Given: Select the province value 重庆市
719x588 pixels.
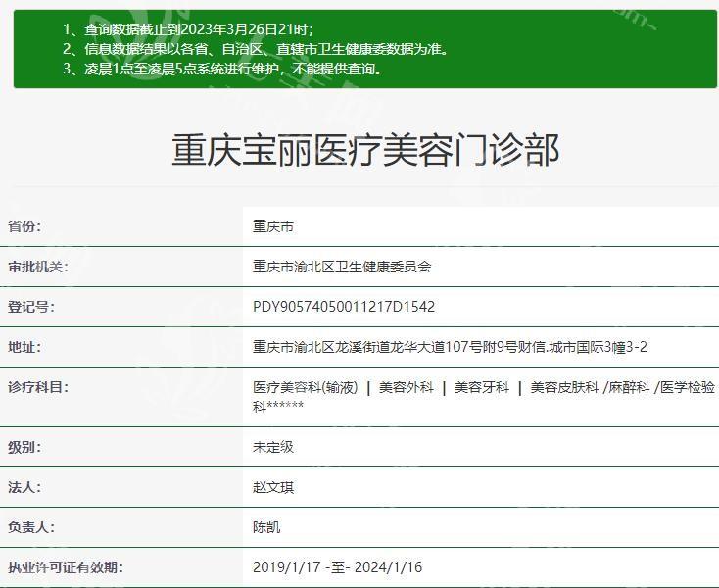Looking at the screenshot, I should point(273,226).
